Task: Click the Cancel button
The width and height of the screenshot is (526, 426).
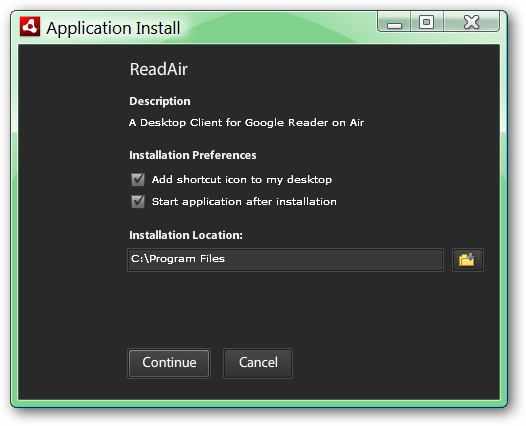Action: coord(258,363)
